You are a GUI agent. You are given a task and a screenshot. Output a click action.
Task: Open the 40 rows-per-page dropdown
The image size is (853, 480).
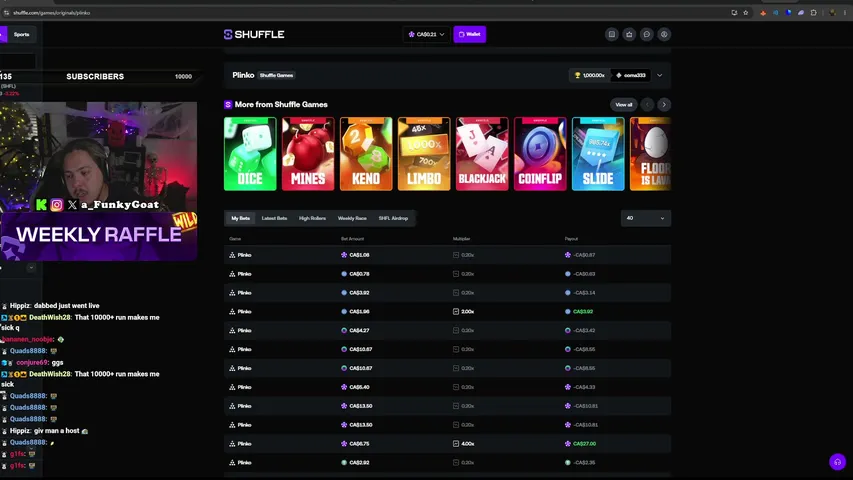[646, 218]
